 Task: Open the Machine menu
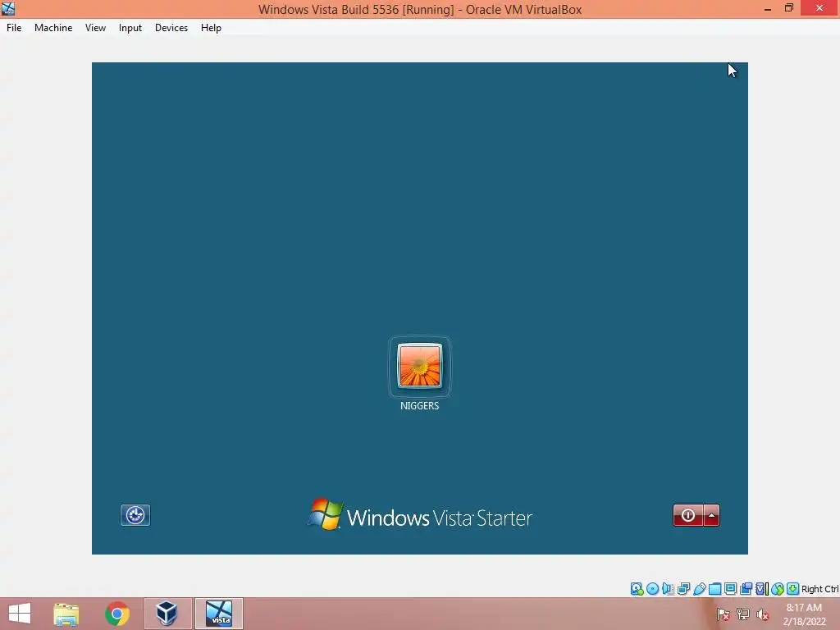pos(53,28)
